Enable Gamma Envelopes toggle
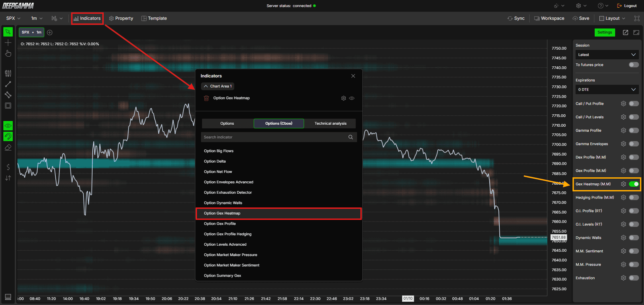Screen dimensions: 644x305 coord(634,144)
